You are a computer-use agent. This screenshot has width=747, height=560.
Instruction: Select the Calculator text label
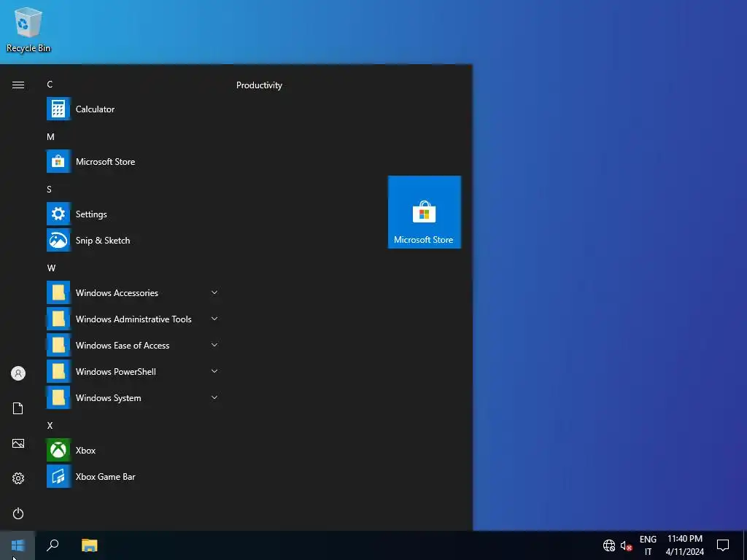[96, 109]
